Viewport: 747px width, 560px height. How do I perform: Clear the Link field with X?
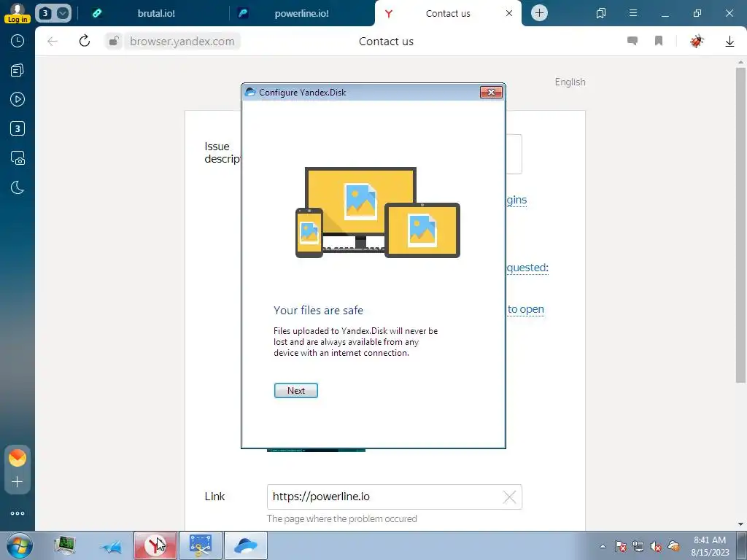pos(509,497)
